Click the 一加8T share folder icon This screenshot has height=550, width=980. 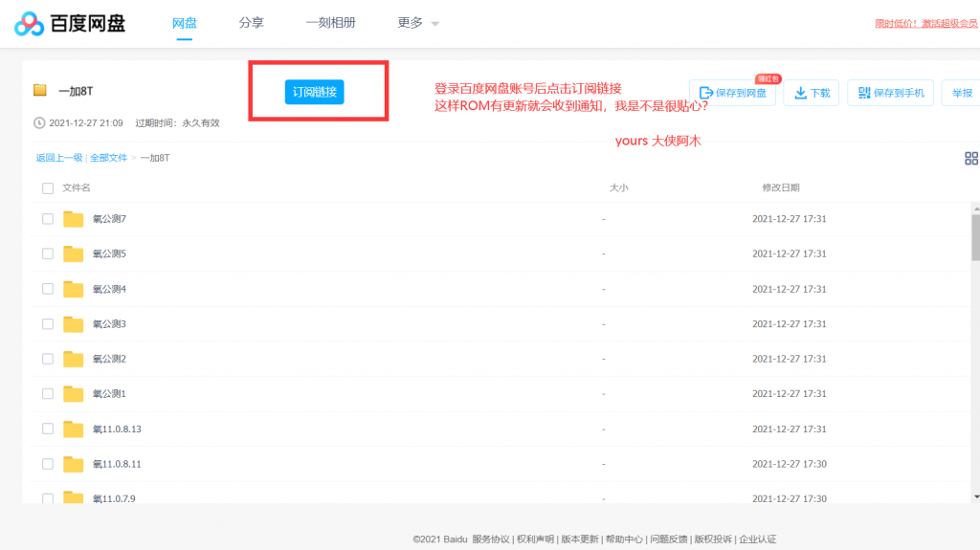click(40, 90)
